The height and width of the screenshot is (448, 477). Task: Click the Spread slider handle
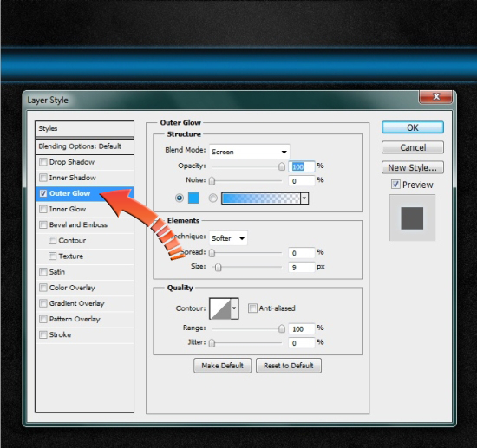pos(212,253)
